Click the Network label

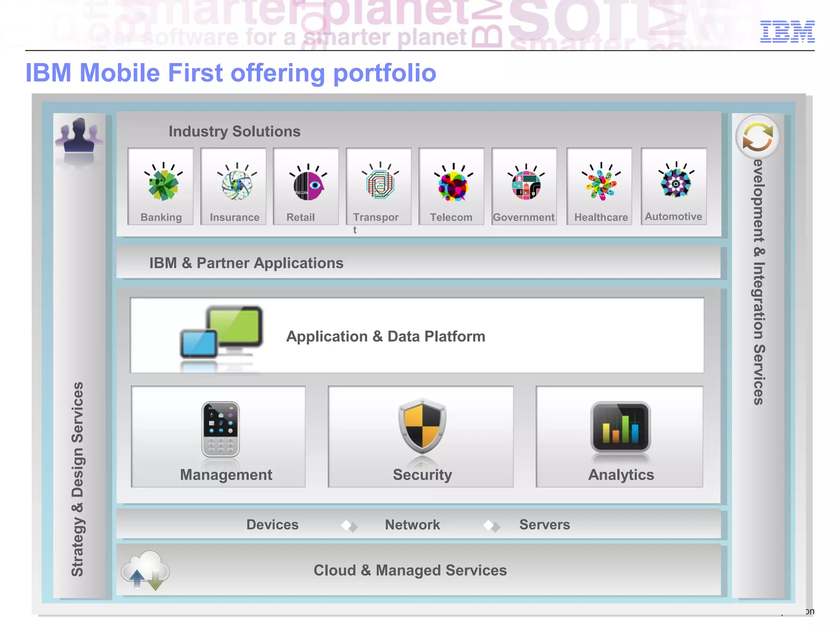pos(412,525)
